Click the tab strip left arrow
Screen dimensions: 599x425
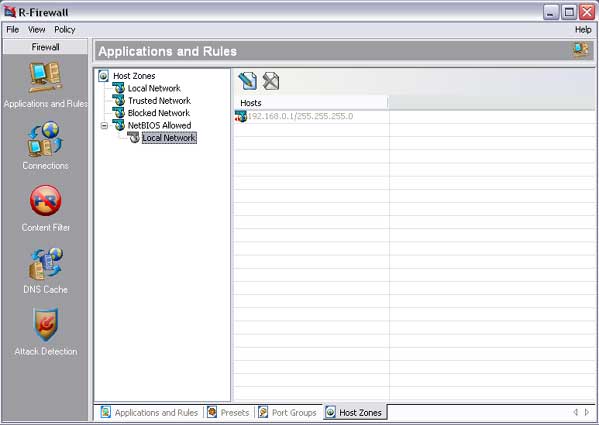coord(576,412)
